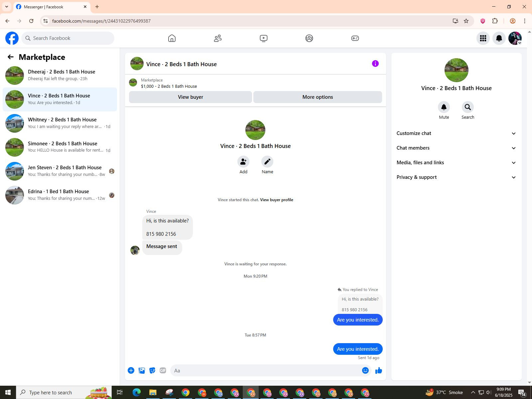Viewport: 532px width, 399px height.
Task: Click the Add people icon
Action: tap(243, 162)
